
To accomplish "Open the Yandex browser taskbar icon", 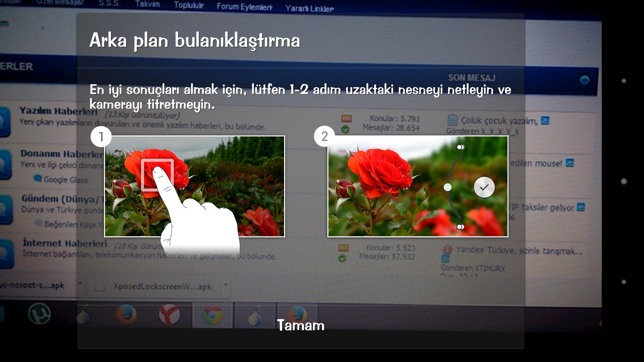I will point(169,314).
